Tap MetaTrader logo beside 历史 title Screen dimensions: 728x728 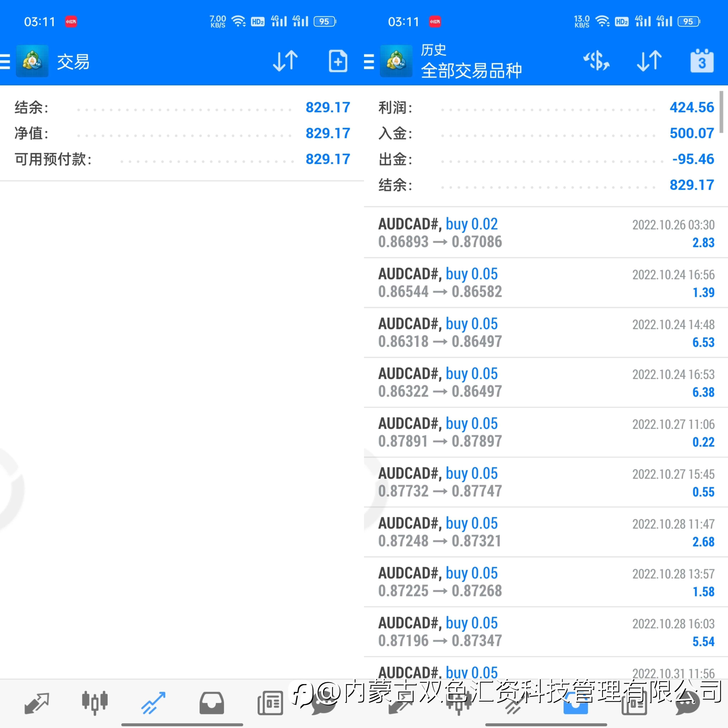[396, 61]
